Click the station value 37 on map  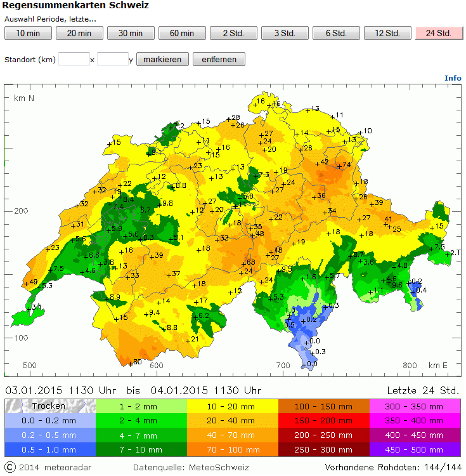176,274
